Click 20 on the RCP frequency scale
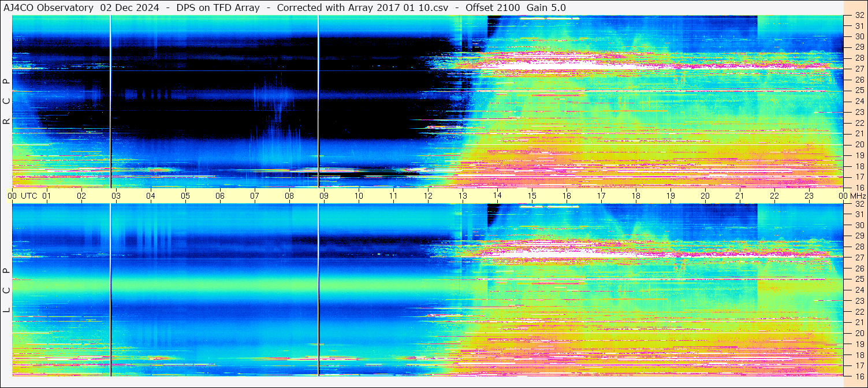Viewport: 868px width, 388px height. 859,144
